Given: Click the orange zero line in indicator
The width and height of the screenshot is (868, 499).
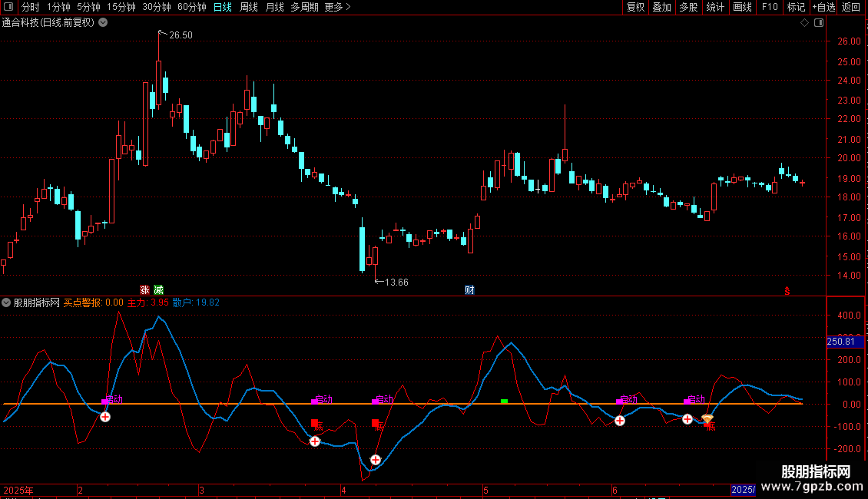Looking at the screenshot, I should point(430,404).
